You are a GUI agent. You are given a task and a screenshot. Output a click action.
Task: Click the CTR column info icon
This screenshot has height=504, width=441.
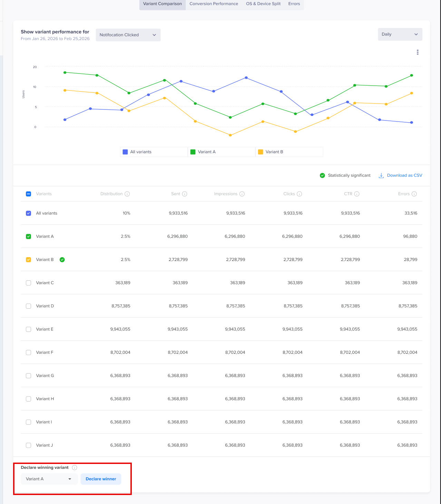pyautogui.click(x=357, y=194)
